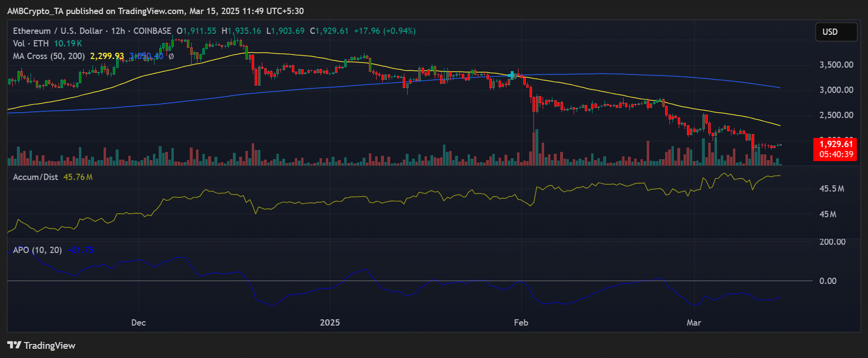868x358 pixels.
Task: Click the Accum/Dist axis label 45 M
Action: point(828,214)
